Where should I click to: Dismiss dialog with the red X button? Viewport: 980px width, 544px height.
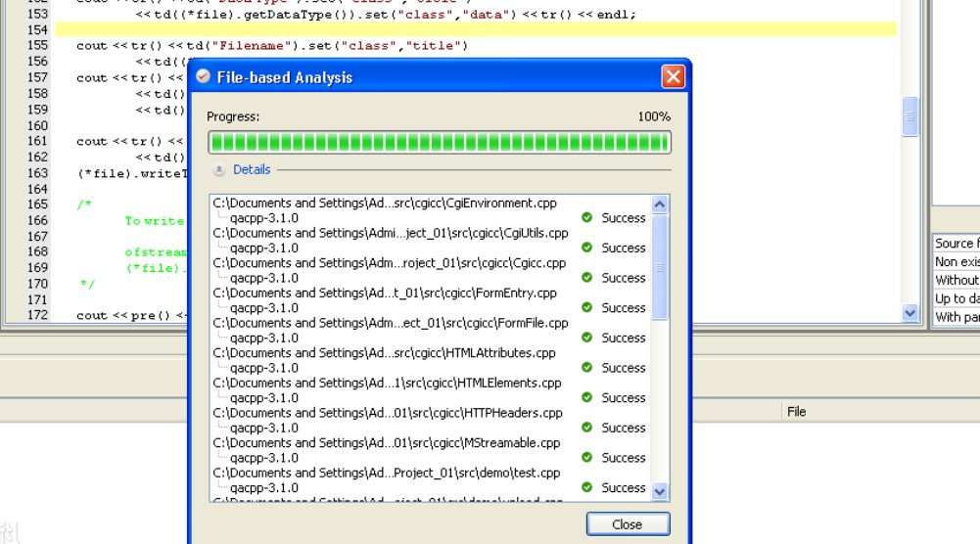(673, 77)
